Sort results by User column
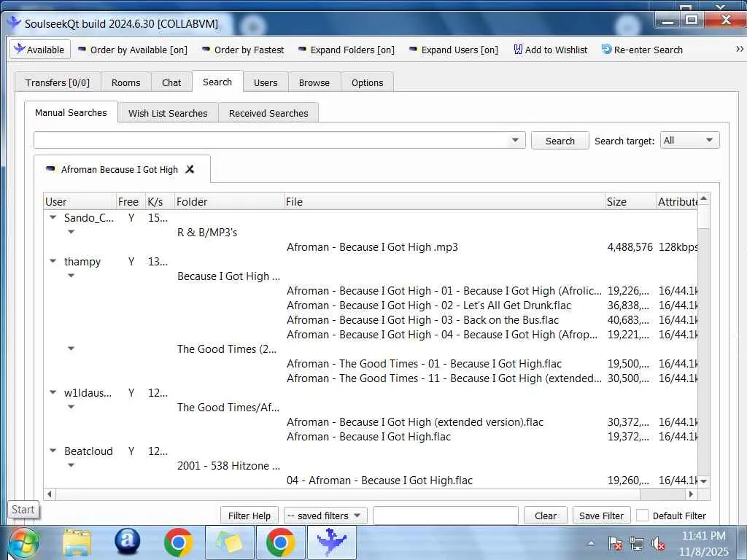The width and height of the screenshot is (747, 560). [80, 201]
